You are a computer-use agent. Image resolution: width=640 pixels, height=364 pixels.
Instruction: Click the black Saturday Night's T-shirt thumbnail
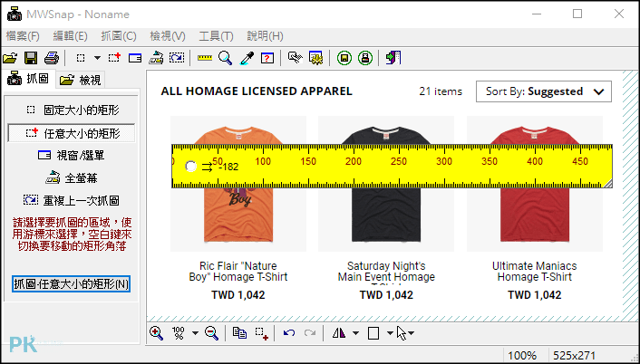[386, 184]
